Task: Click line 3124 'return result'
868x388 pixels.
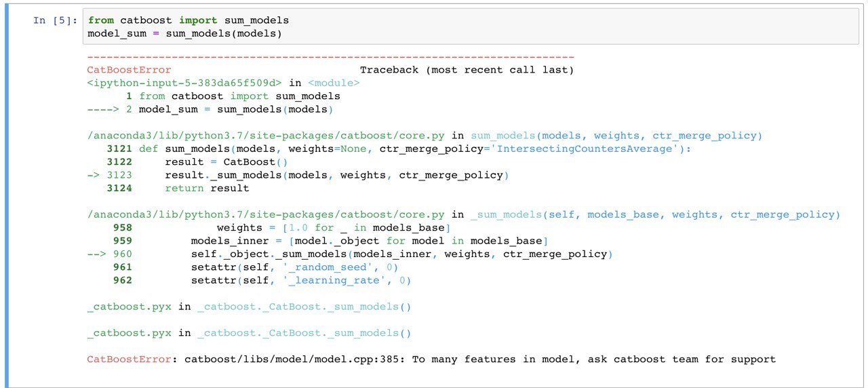Action: point(178,188)
